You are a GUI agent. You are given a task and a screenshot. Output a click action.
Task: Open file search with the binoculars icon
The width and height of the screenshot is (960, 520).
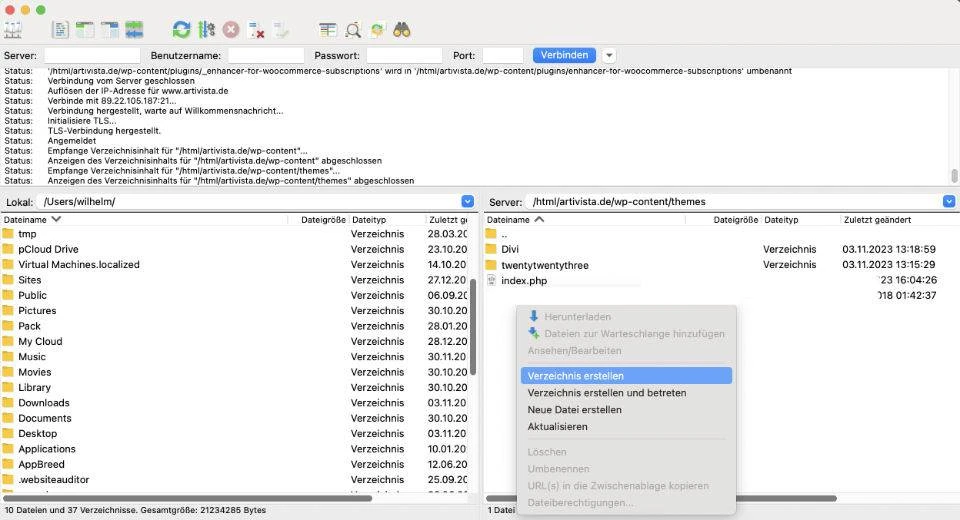pyautogui.click(x=402, y=29)
